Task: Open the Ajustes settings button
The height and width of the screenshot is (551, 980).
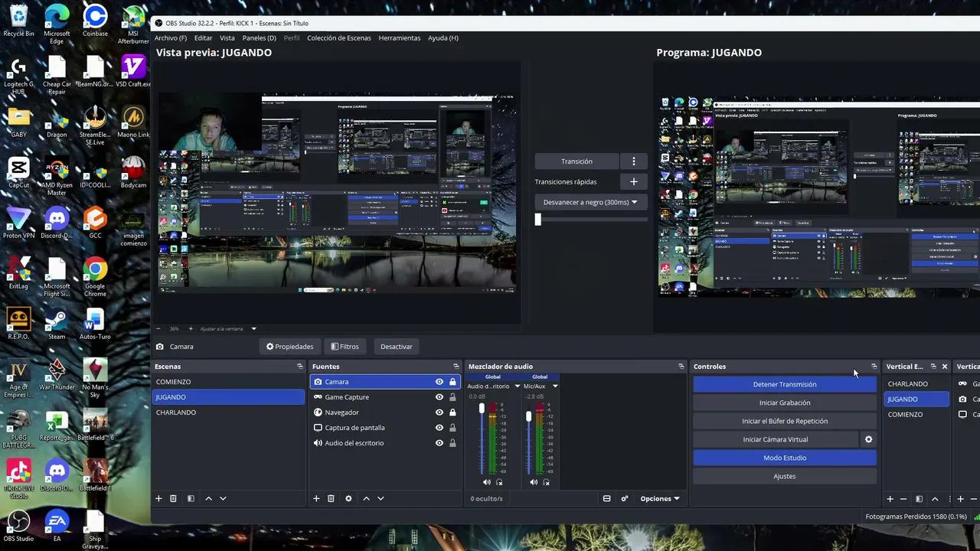Action: [785, 476]
